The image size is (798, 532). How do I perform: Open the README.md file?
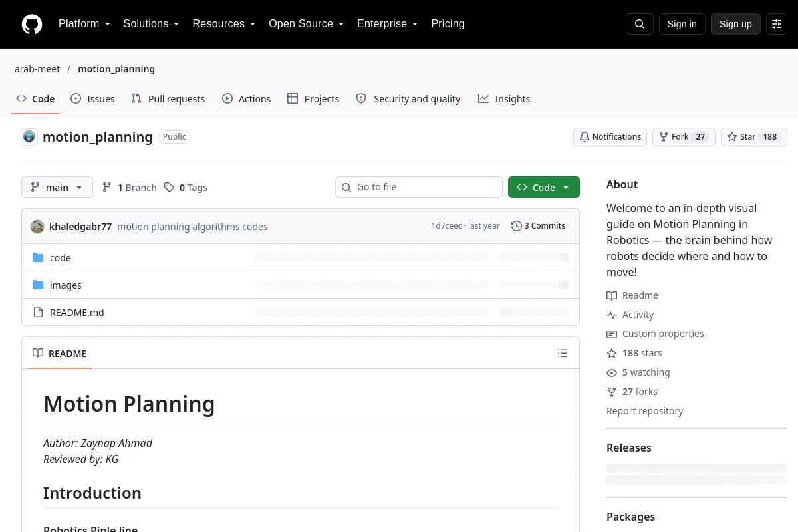pyautogui.click(x=77, y=313)
